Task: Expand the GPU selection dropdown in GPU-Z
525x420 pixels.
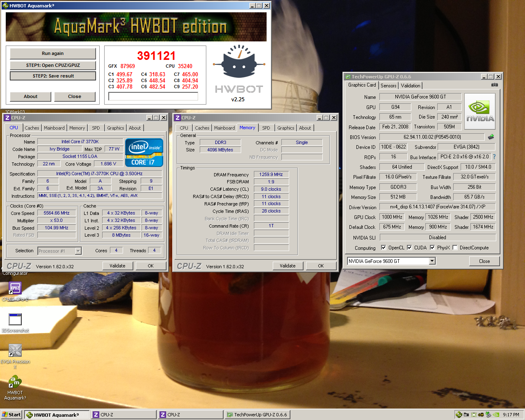Action: pyautogui.click(x=432, y=261)
